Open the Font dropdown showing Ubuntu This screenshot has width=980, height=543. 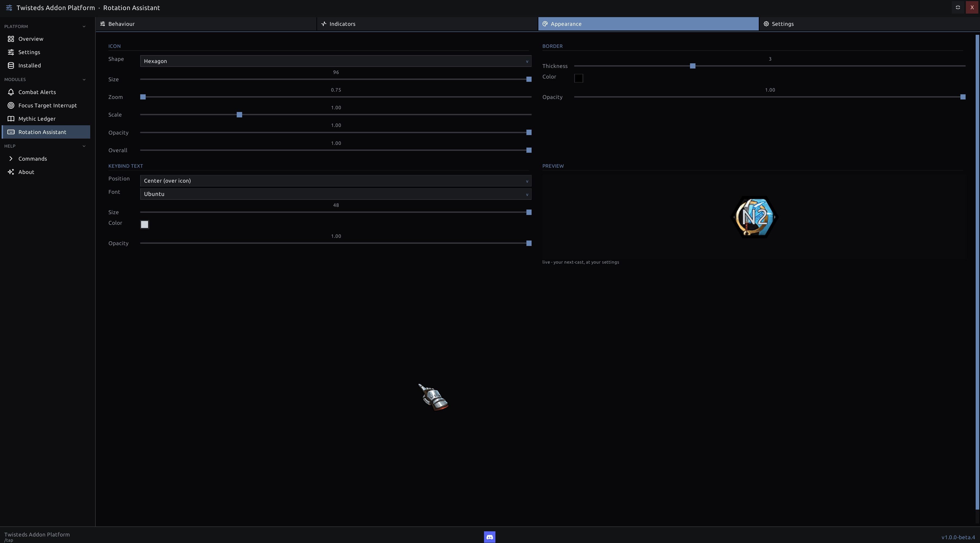[336, 194]
